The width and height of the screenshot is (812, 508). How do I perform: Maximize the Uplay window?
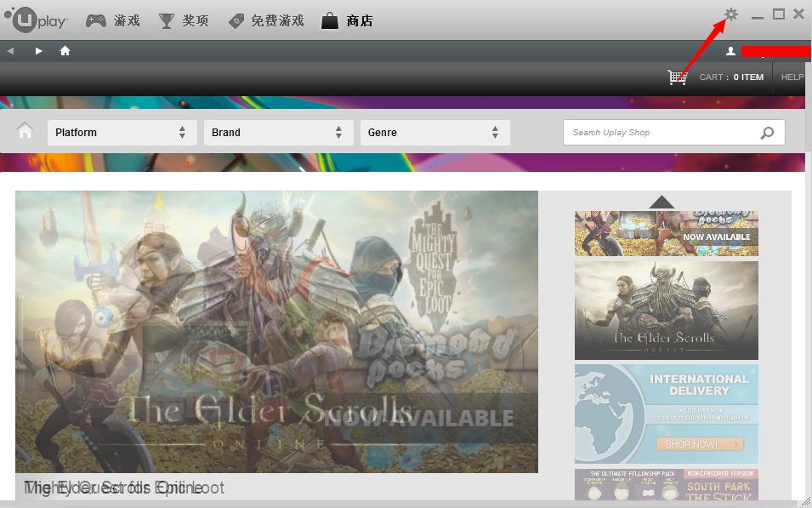778,14
